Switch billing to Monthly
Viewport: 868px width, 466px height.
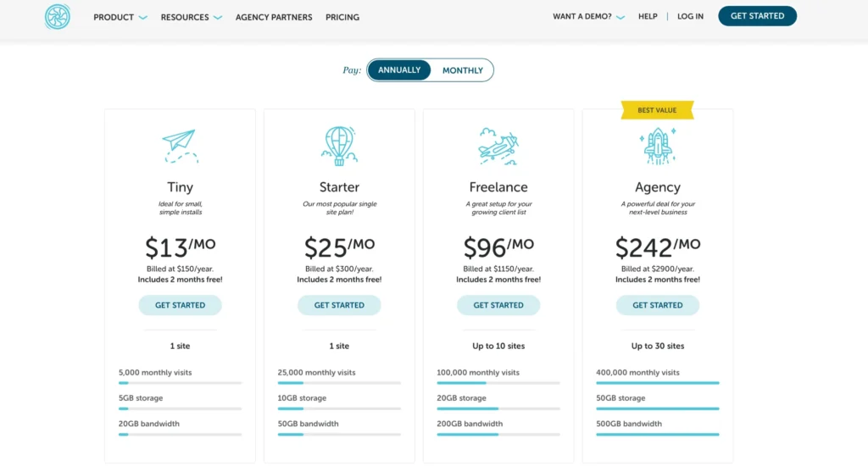(x=462, y=70)
